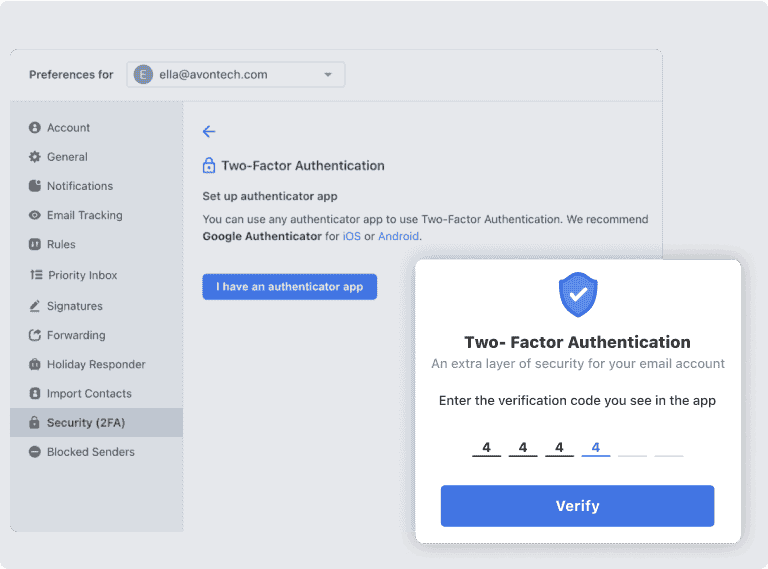Click the 'Two- Factor Authentication' dialog title
The width and height of the screenshot is (768, 569).
coord(577,342)
